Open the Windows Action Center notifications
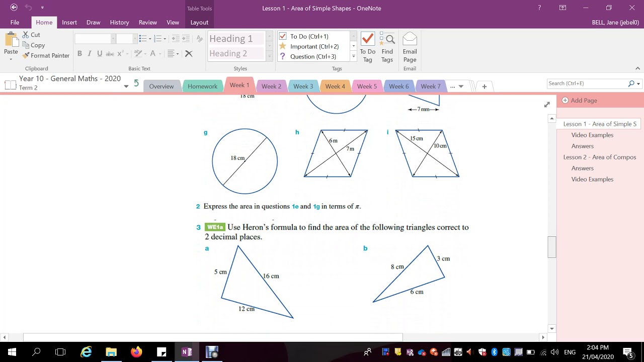 628,352
